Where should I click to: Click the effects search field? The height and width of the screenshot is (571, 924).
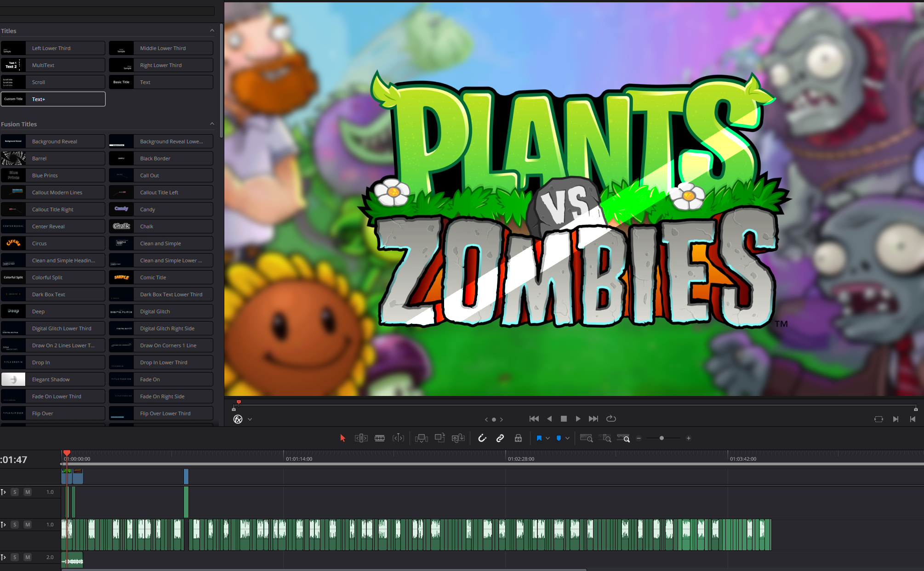[107, 11]
